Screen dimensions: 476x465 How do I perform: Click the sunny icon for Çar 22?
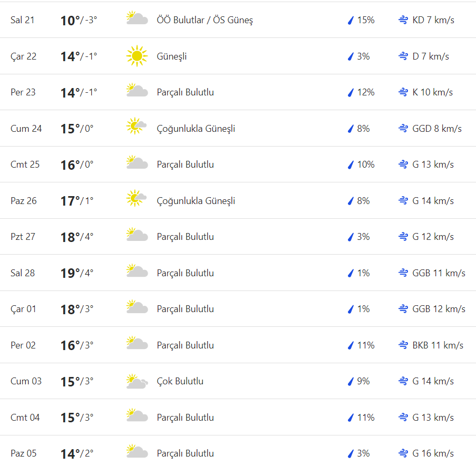(137, 56)
